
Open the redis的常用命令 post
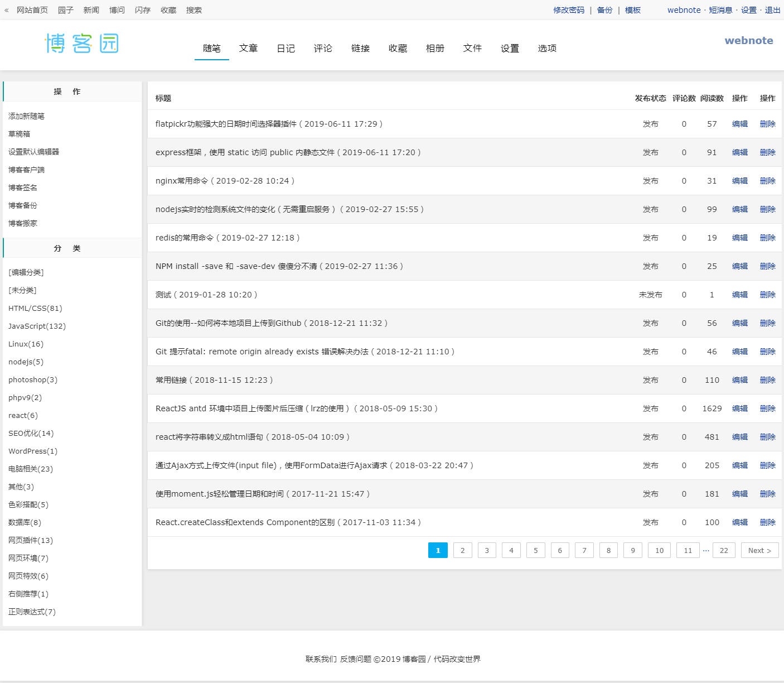pyautogui.click(x=228, y=238)
